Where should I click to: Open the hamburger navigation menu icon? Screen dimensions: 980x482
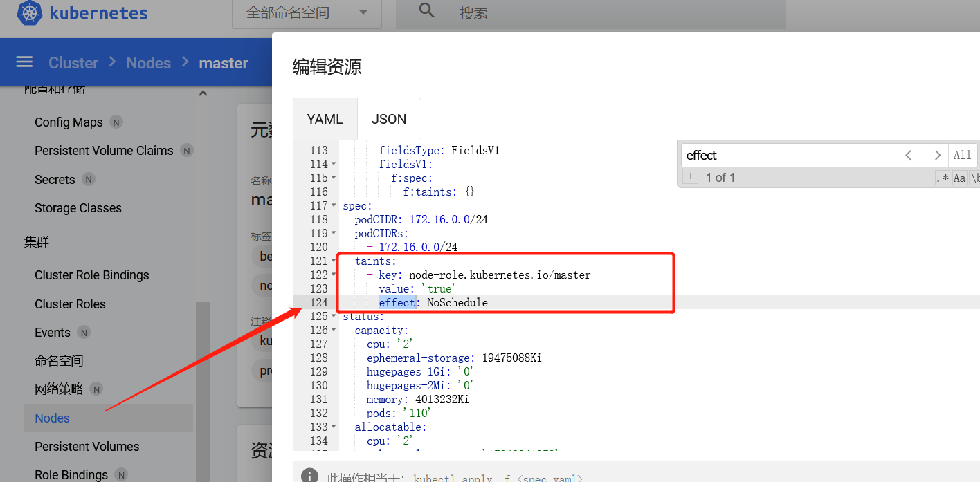(x=24, y=62)
